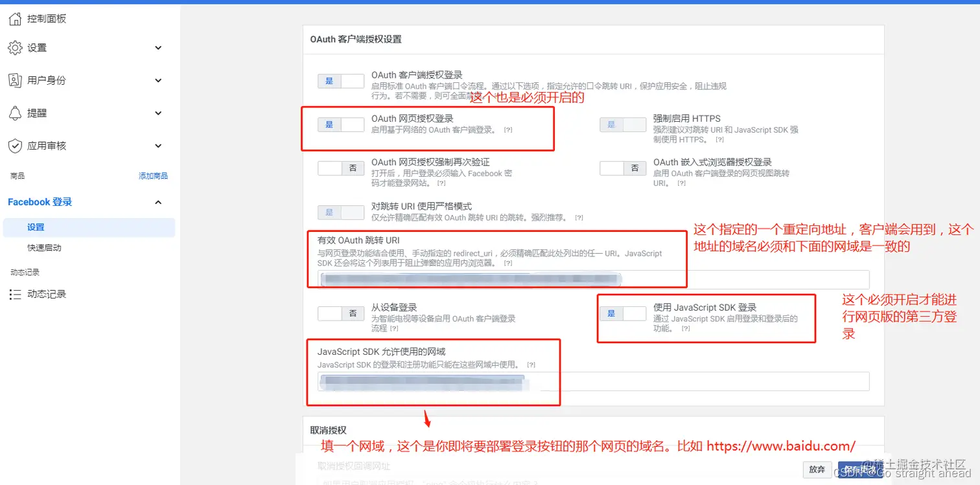Screen dimensions: 980x485
Task: Open help [?] for 有效 OAuth 跳转 URI
Action: click(508, 264)
